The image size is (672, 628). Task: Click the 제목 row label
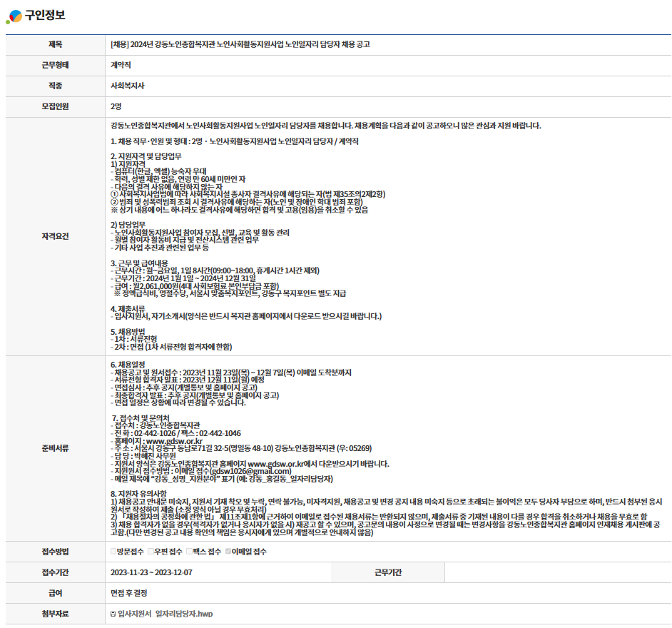coord(55,44)
